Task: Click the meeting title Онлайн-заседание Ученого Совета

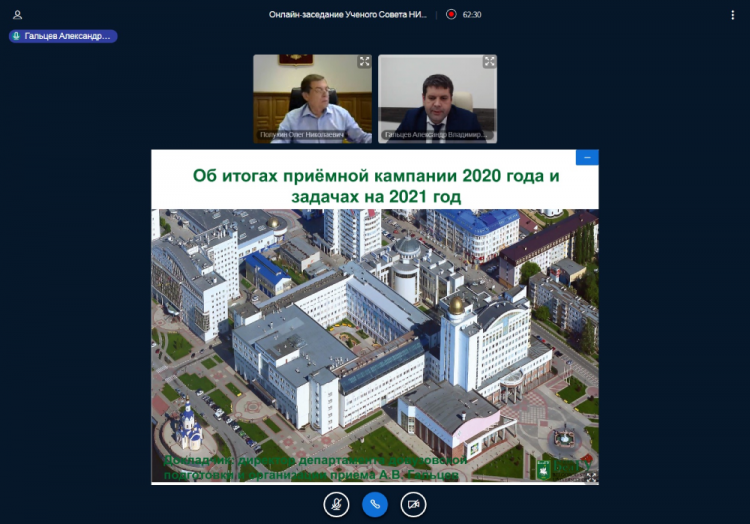Action: pos(349,15)
